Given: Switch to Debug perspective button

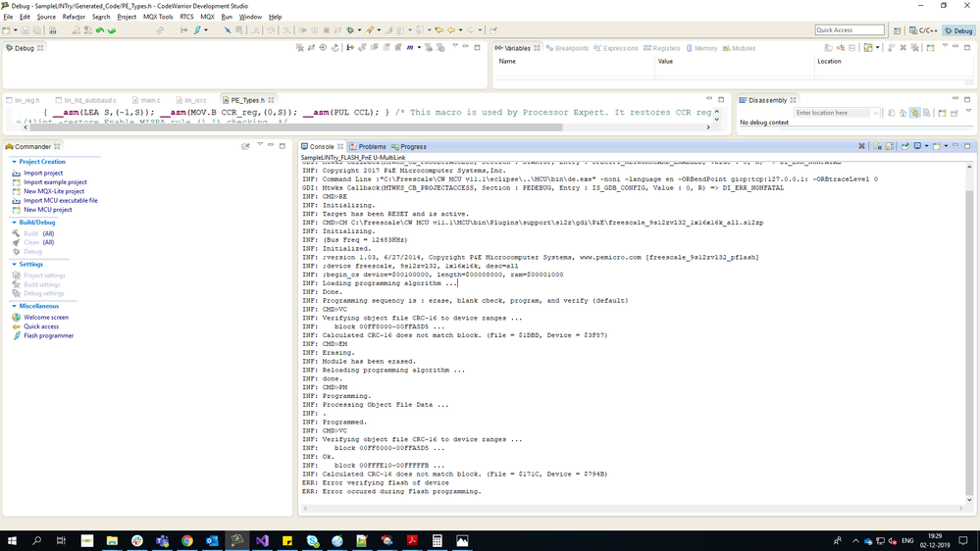Looking at the screenshot, I should pyautogui.click(x=958, y=30).
